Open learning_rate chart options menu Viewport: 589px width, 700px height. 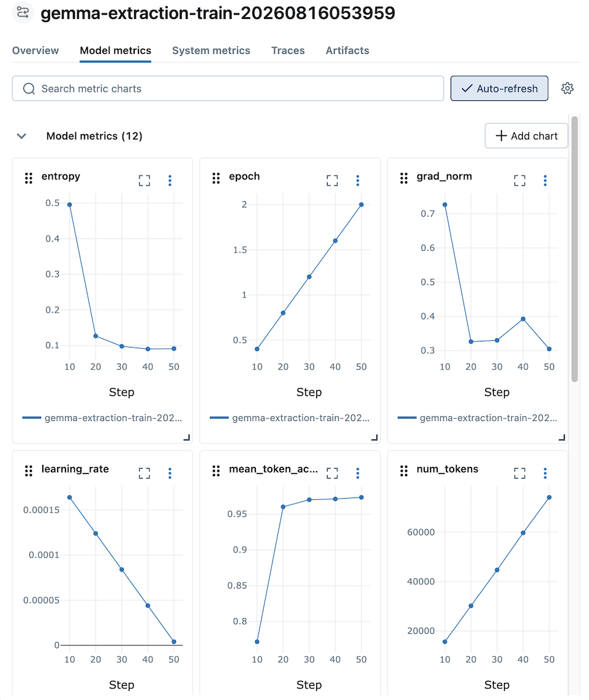170,473
